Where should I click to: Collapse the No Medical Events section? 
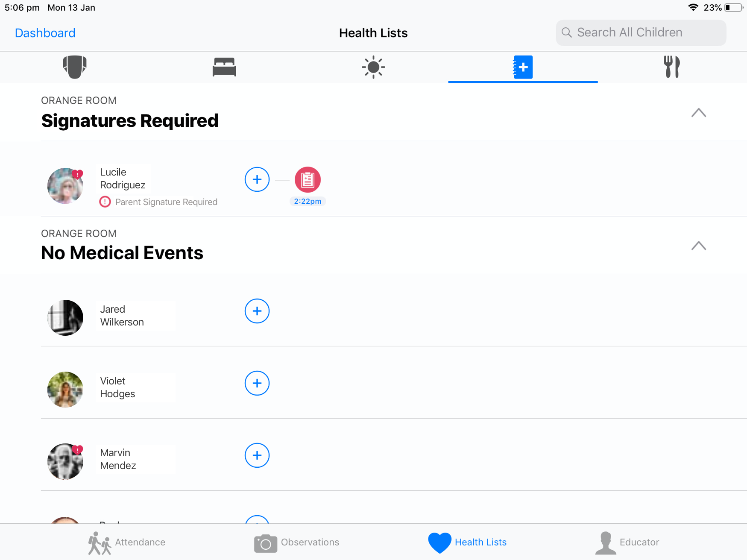[698, 246]
